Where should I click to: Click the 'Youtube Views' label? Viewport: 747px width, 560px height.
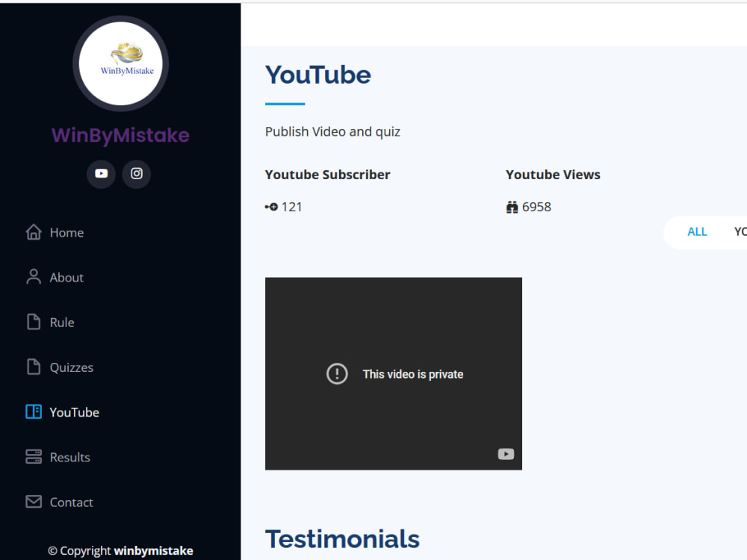point(553,175)
